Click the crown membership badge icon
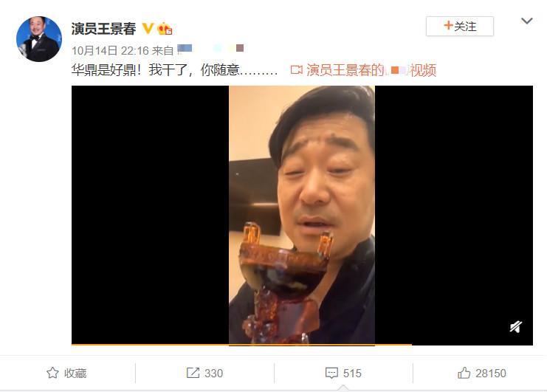Image resolution: width=547 pixels, height=392 pixels. pyautogui.click(x=165, y=28)
